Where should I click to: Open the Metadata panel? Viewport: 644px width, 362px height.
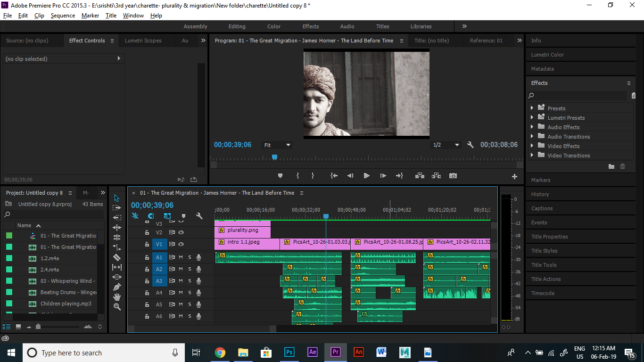pyautogui.click(x=543, y=69)
